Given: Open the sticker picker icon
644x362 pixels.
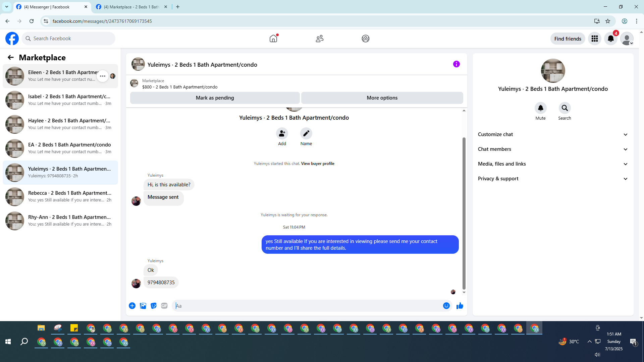Looking at the screenshot, I should click(x=154, y=306).
